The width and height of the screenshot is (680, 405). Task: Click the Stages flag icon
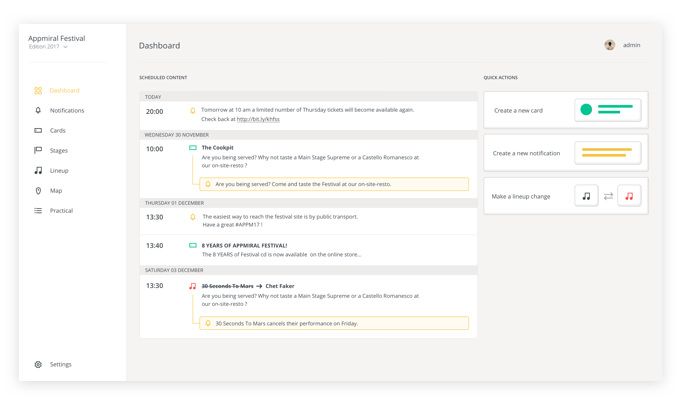38,151
